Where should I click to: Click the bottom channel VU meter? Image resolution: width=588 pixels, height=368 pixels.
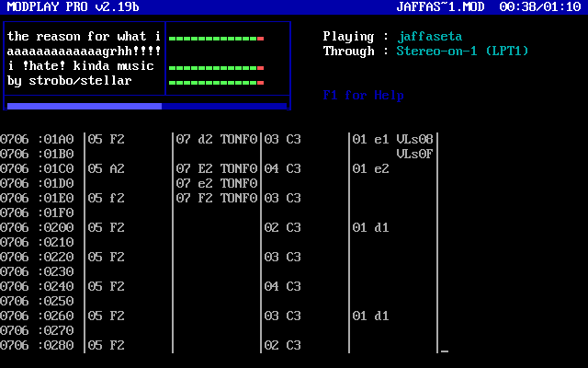pos(217,83)
